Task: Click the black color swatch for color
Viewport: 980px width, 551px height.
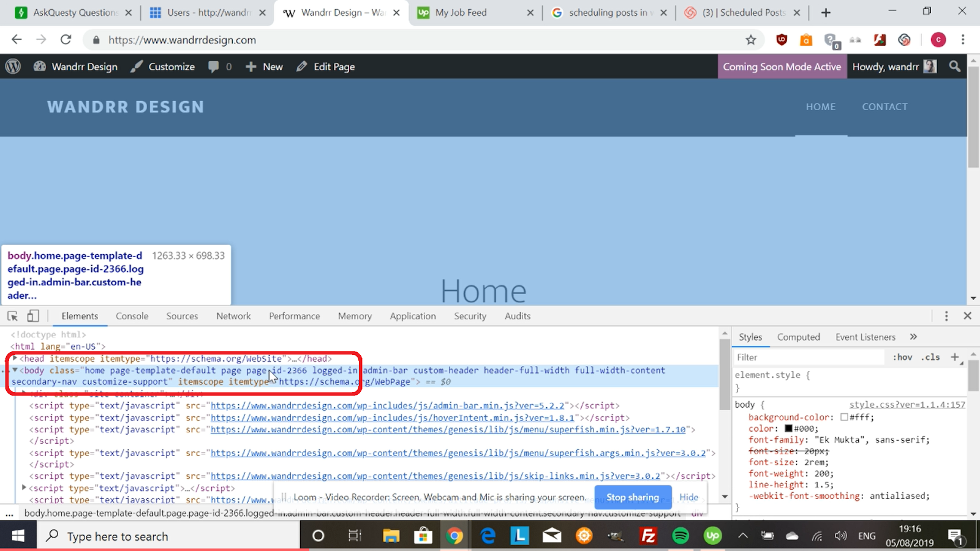Action: coord(789,429)
